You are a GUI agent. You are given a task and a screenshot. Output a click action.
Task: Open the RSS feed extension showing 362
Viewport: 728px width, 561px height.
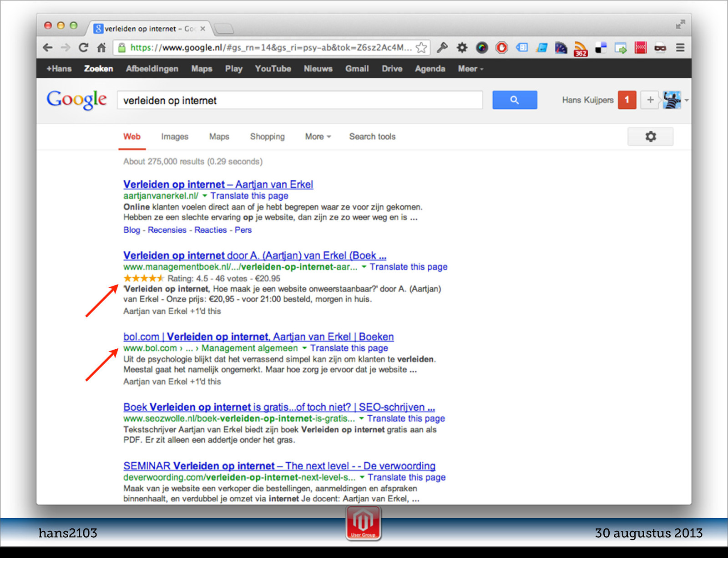pyautogui.click(x=581, y=48)
